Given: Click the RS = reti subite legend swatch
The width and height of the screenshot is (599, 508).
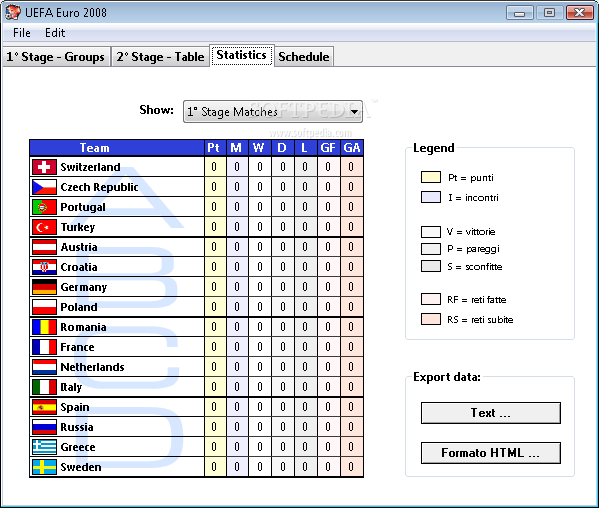Looking at the screenshot, I should click(x=431, y=319).
